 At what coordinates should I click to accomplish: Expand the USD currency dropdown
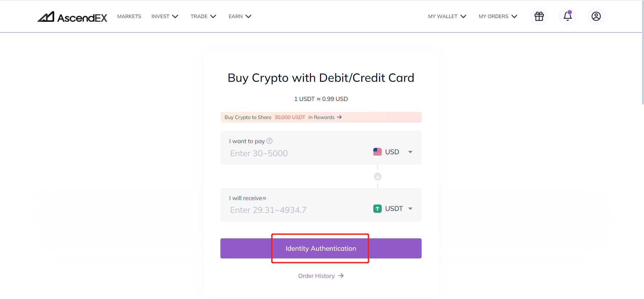coord(393,152)
